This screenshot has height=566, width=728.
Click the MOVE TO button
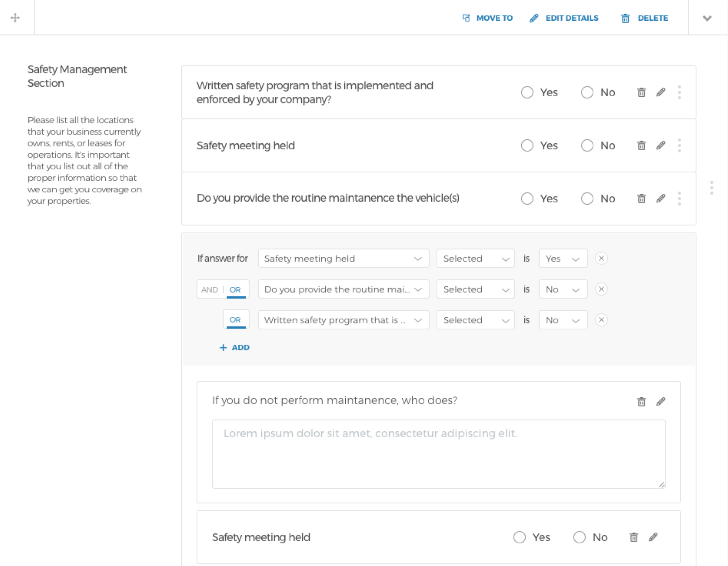tap(488, 18)
